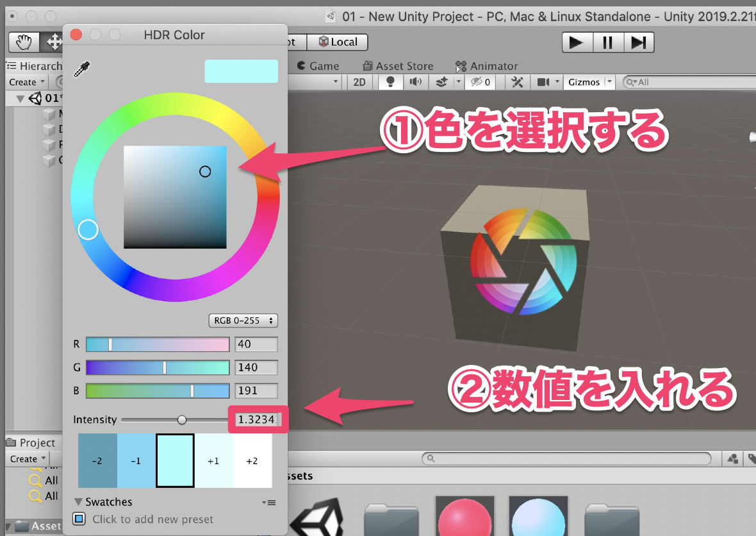The width and height of the screenshot is (756, 536).
Task: Collapse the 01 scene in Hierarchy
Action: pos(21,99)
